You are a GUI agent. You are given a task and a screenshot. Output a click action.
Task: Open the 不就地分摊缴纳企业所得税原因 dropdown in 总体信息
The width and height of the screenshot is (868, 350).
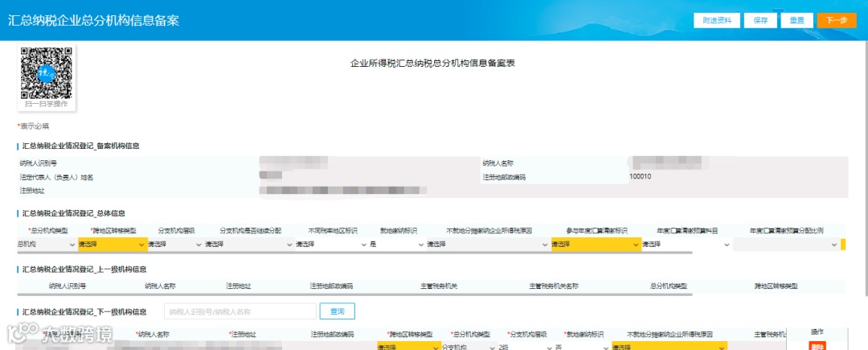[x=489, y=245]
